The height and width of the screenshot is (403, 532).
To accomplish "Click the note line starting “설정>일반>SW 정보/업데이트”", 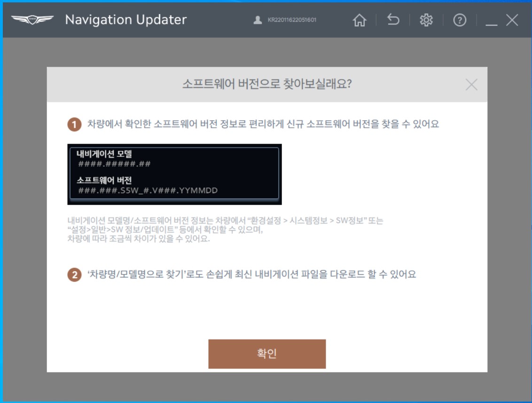I will [x=165, y=230].
